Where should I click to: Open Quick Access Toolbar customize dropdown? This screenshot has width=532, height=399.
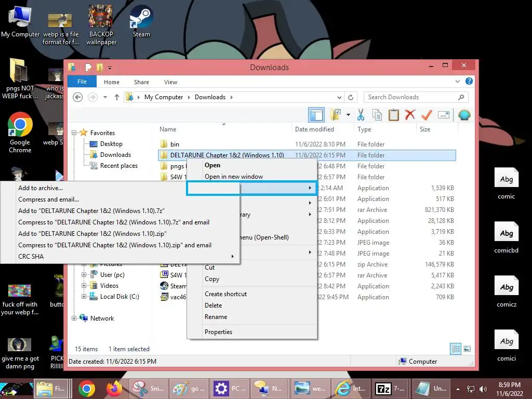tap(110, 68)
